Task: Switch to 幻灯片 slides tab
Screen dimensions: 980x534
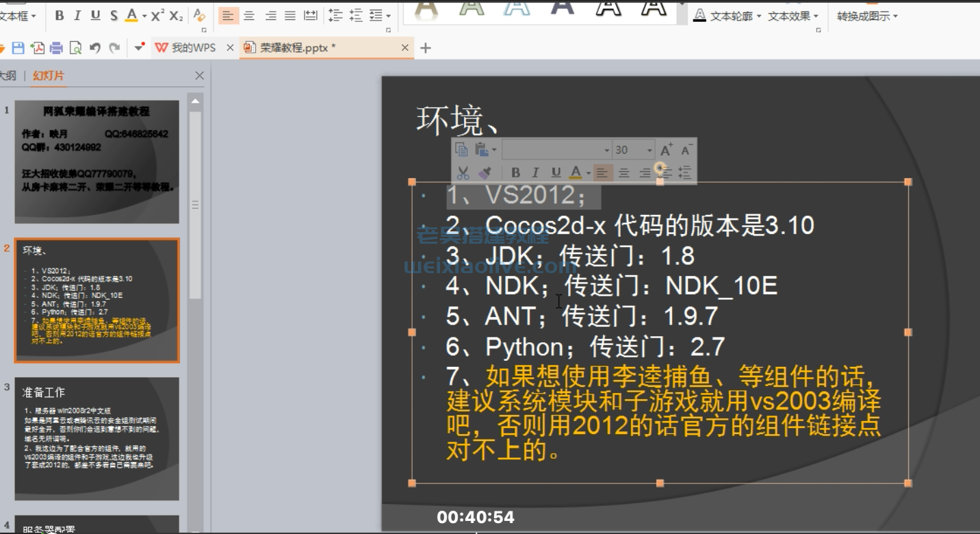Action: tap(49, 75)
